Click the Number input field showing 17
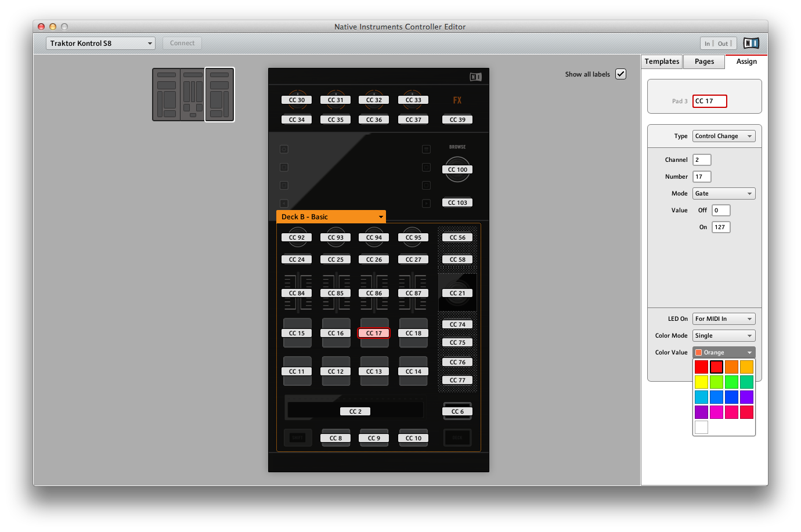 click(702, 176)
